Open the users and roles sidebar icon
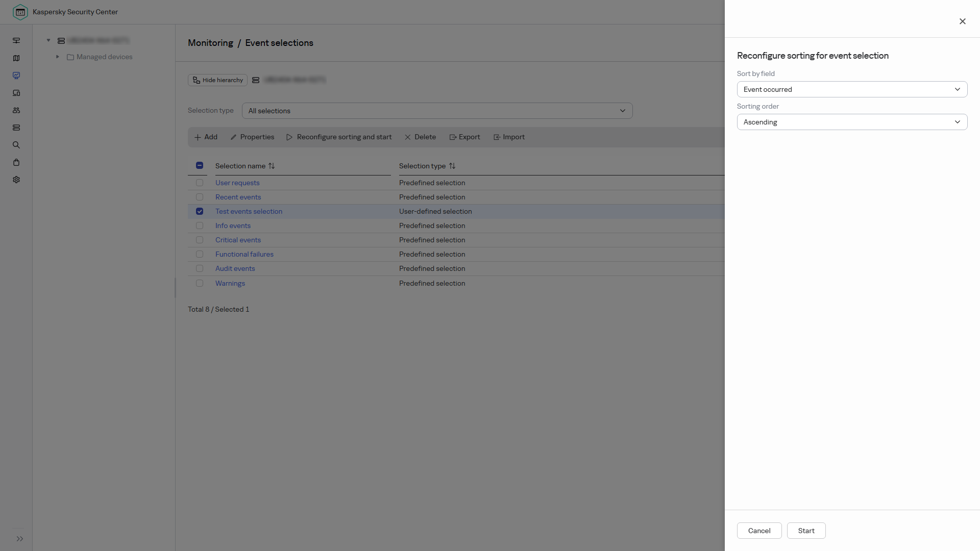Image resolution: width=980 pixels, height=551 pixels. click(16, 110)
